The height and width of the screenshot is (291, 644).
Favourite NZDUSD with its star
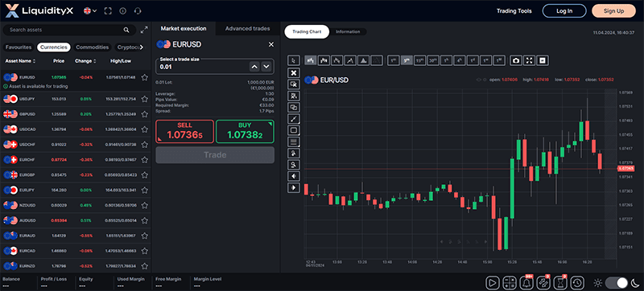pos(145,205)
